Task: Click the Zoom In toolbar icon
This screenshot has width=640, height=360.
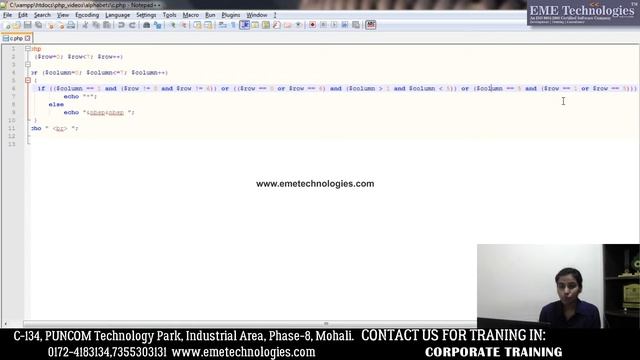Action: tap(173, 25)
